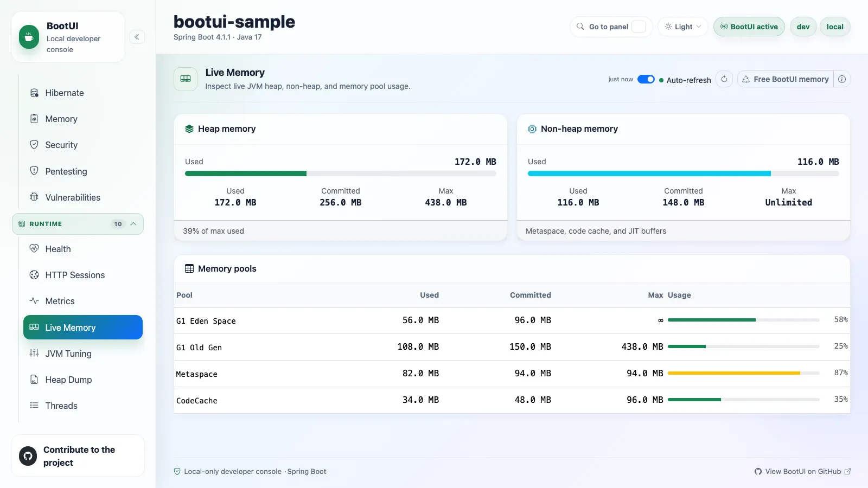The height and width of the screenshot is (488, 868).
Task: Go to HTTP Sessions page
Action: pyautogui.click(x=82, y=275)
